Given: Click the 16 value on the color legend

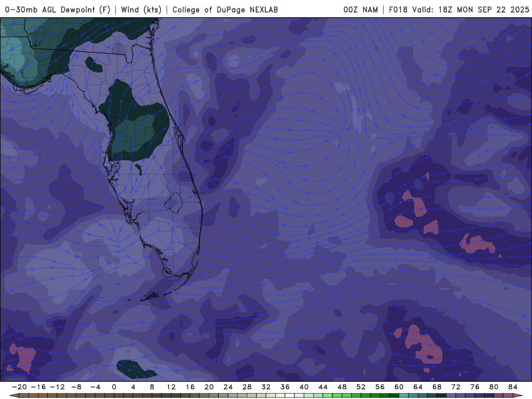Looking at the screenshot, I should click(x=190, y=387).
